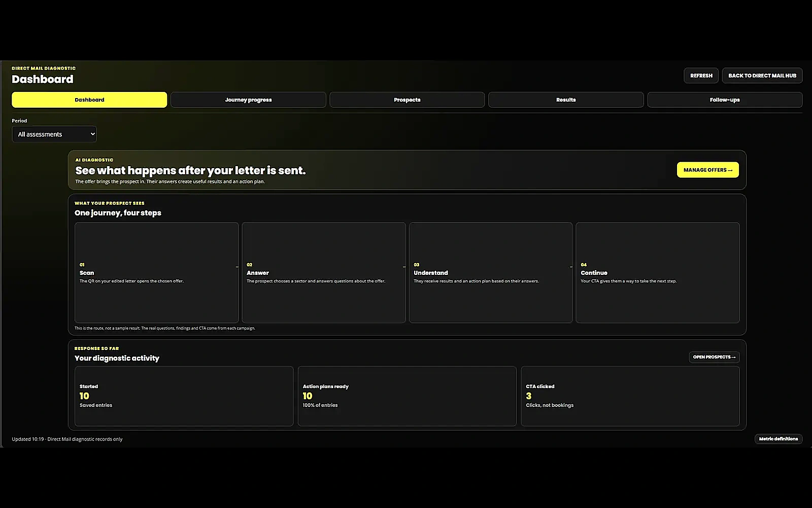
Task: Expand the Period dropdown showing All assessments
Action: point(54,134)
